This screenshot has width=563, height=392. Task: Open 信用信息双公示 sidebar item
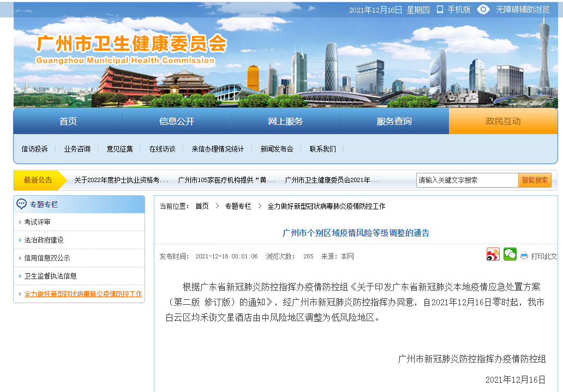pos(47,258)
